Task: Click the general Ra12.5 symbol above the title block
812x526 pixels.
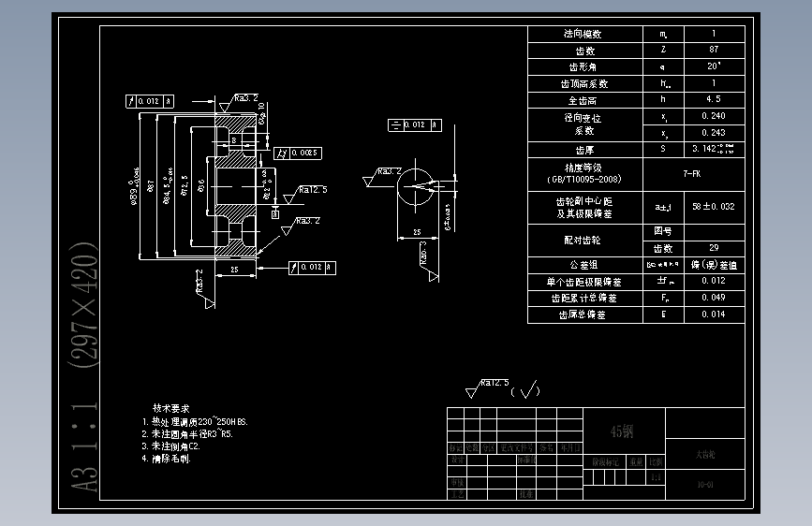Action: tap(487, 387)
